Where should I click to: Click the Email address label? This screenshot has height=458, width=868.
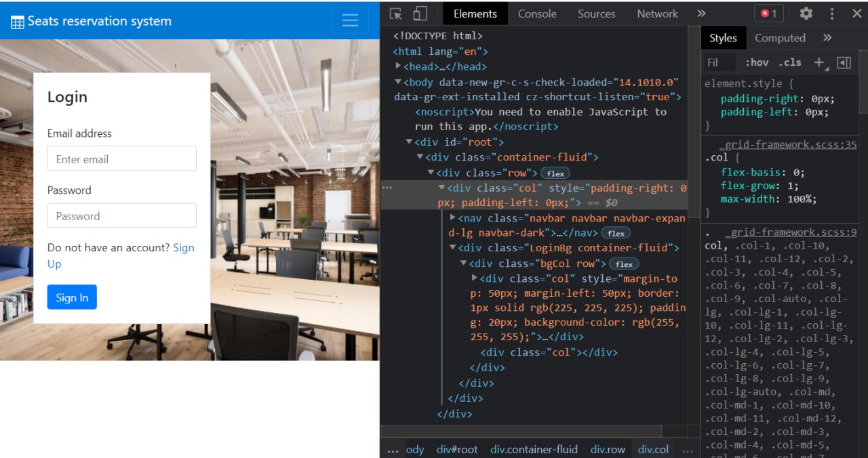pyautogui.click(x=79, y=133)
